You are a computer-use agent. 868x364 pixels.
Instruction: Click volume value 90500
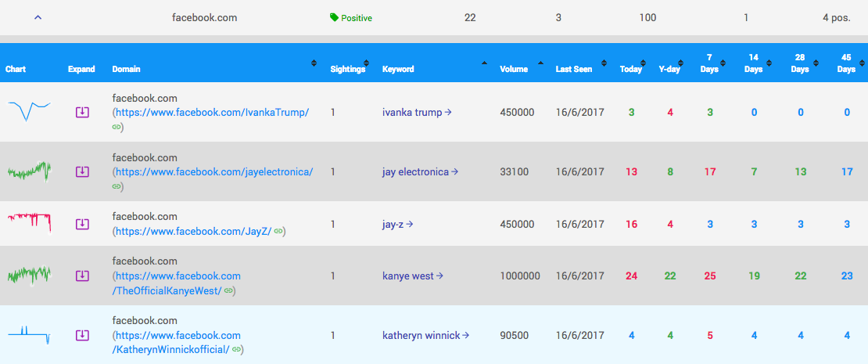click(x=515, y=335)
